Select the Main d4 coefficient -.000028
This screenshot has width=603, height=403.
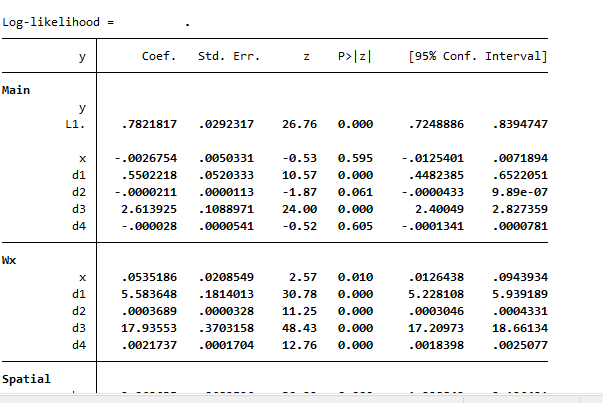click(149, 226)
